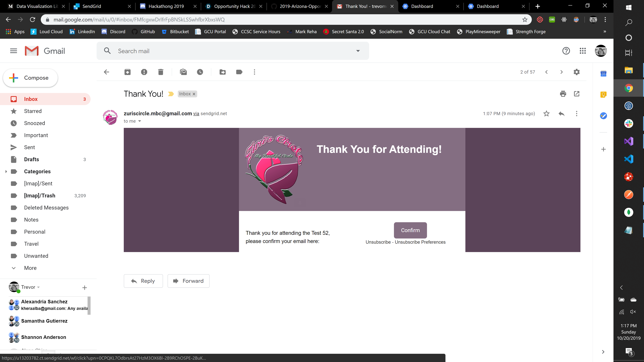The height and width of the screenshot is (362, 644).
Task: Expand the Categories label tree
Action: pos(6,171)
